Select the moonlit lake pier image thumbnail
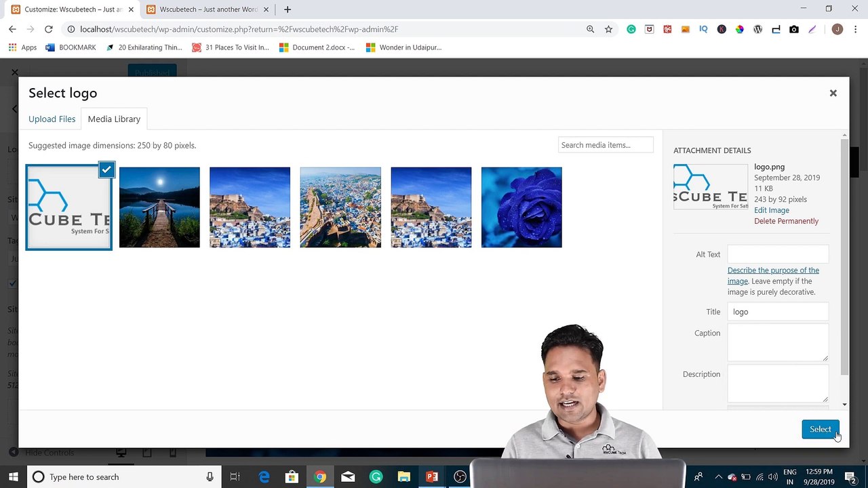Image resolution: width=868 pixels, height=488 pixels. coord(159,207)
